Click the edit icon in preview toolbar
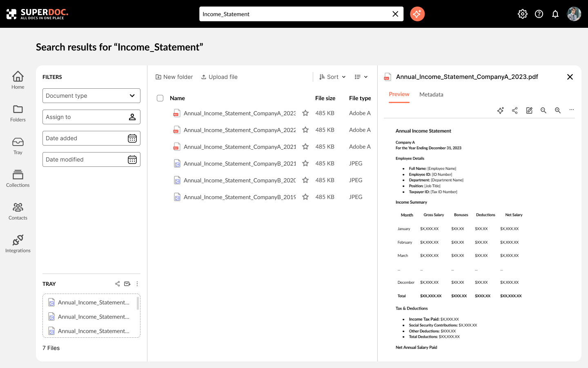The height and width of the screenshot is (368, 588). click(x=529, y=110)
